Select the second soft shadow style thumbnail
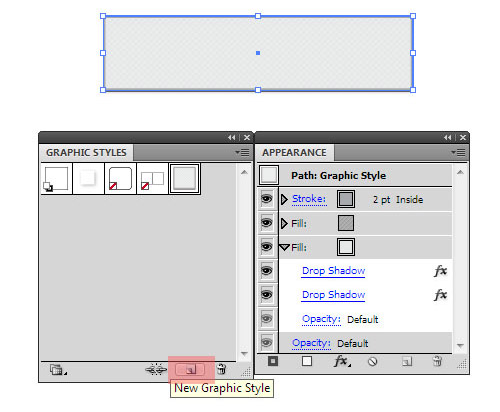This screenshot has width=500, height=412. coord(88,179)
